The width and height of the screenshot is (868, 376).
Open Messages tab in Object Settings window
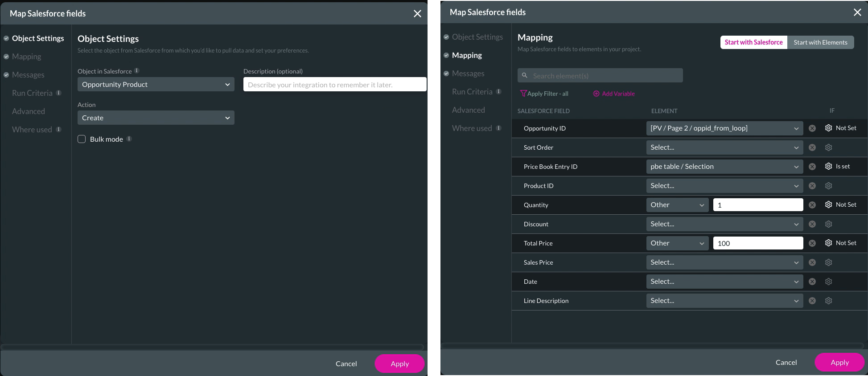(x=28, y=75)
